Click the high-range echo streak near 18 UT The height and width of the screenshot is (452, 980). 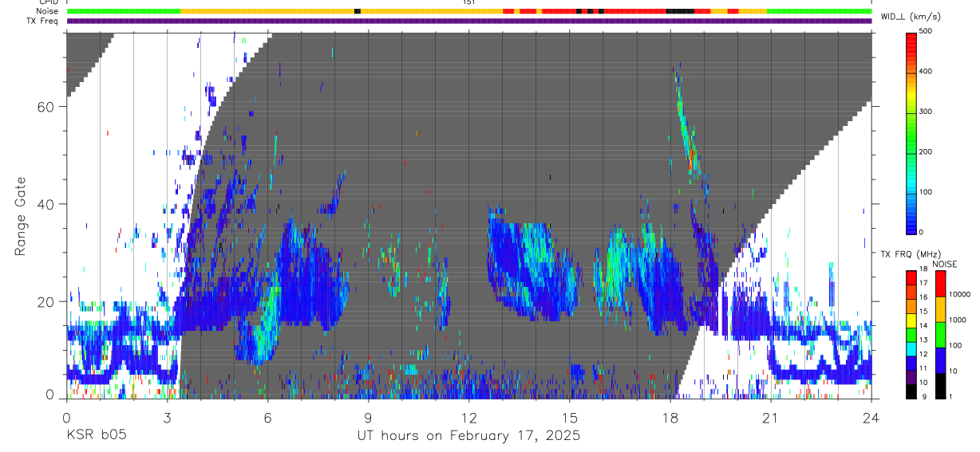click(x=686, y=120)
